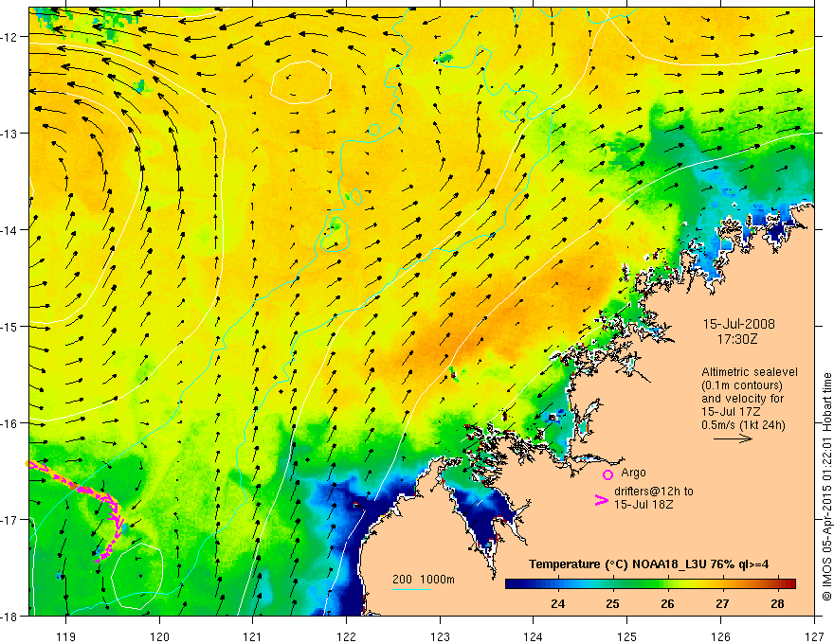Click the 'Altimetric sealevel' text
This screenshot has height=644, width=834.
coord(750,372)
